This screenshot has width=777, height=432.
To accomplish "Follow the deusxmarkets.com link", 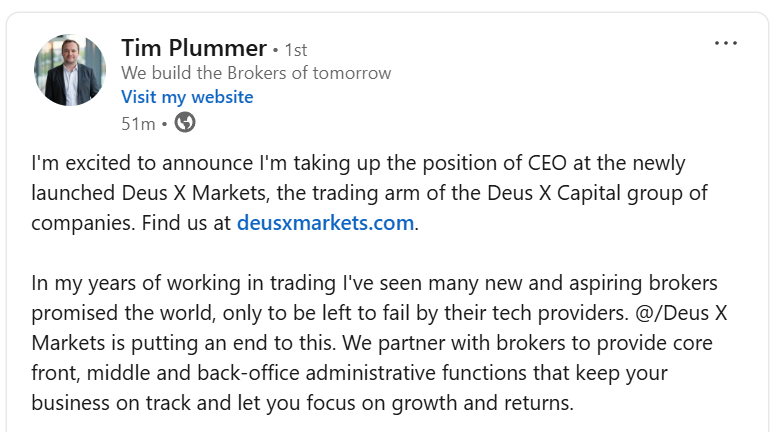I will [325, 223].
